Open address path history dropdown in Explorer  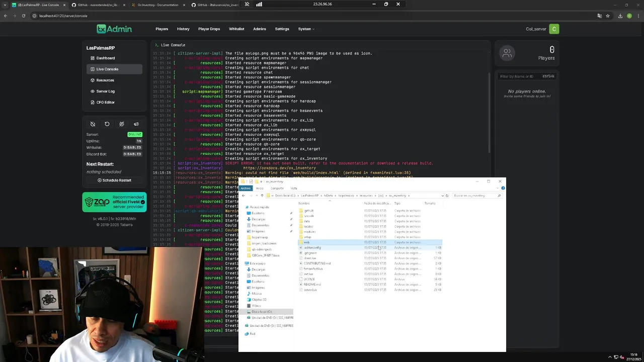pyautogui.click(x=442, y=196)
